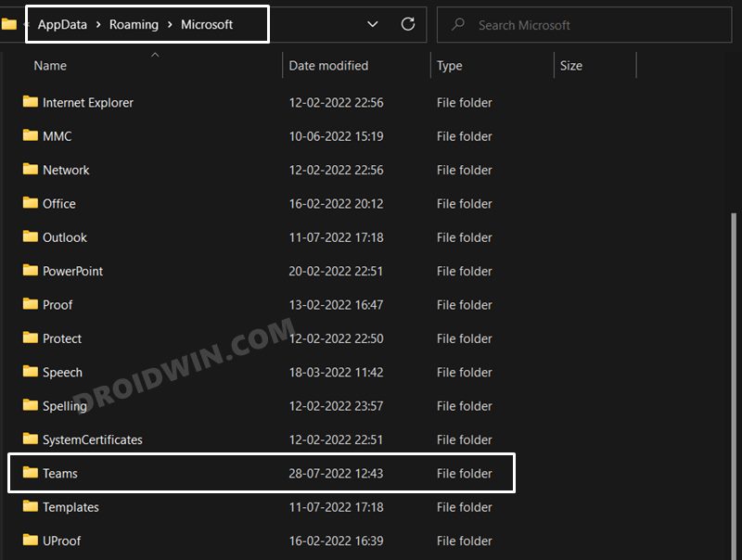Toggle the Name column sort order
Viewport: 742px width, 560px height.
tap(49, 65)
